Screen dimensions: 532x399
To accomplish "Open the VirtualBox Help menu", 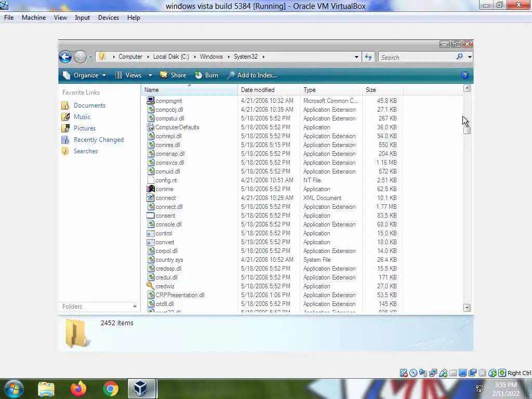I will pyautogui.click(x=134, y=18).
